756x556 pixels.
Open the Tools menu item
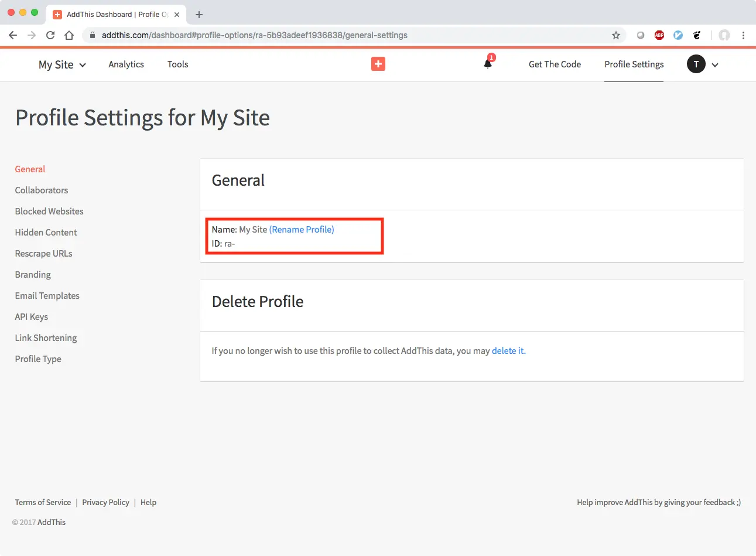(177, 64)
